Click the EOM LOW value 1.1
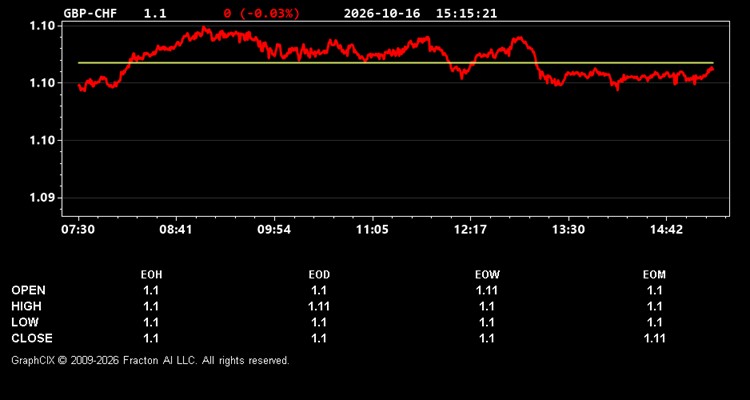This screenshot has height=400, width=750. pos(654,322)
